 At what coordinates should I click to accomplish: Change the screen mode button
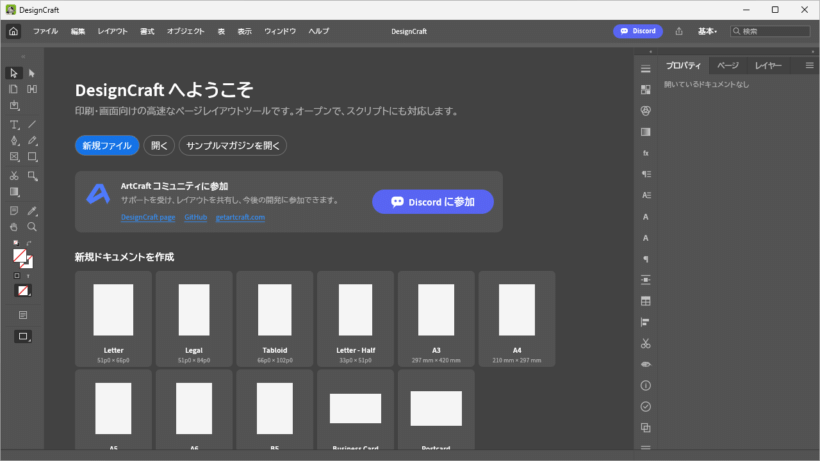(x=23, y=337)
